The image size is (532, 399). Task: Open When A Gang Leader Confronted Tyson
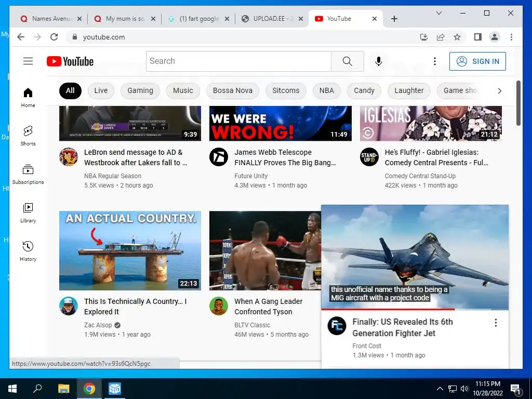(x=269, y=307)
